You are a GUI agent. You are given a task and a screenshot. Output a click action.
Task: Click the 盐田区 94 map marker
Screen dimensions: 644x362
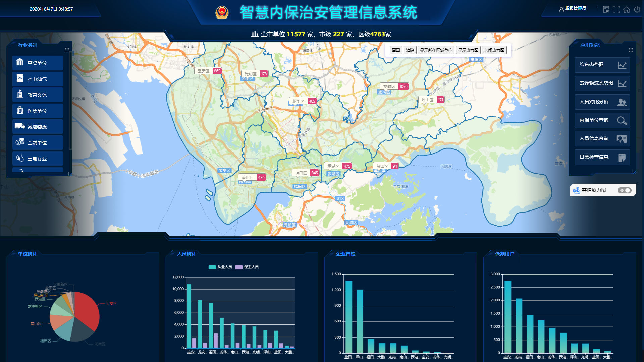point(386,166)
